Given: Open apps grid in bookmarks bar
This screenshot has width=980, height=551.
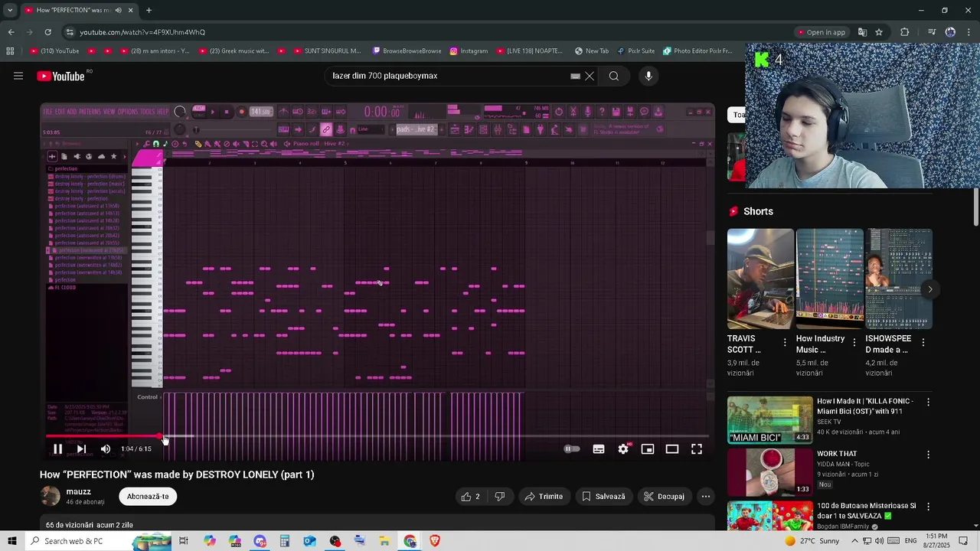Looking at the screenshot, I should (x=10, y=51).
